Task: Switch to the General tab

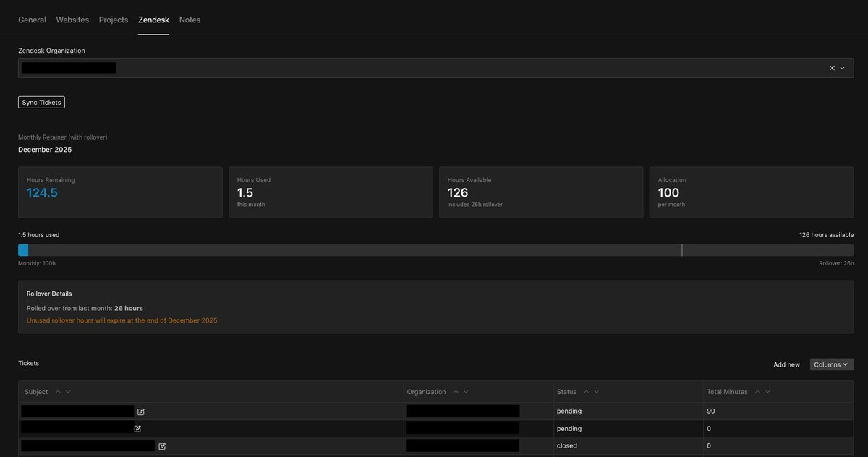Action: [x=32, y=20]
